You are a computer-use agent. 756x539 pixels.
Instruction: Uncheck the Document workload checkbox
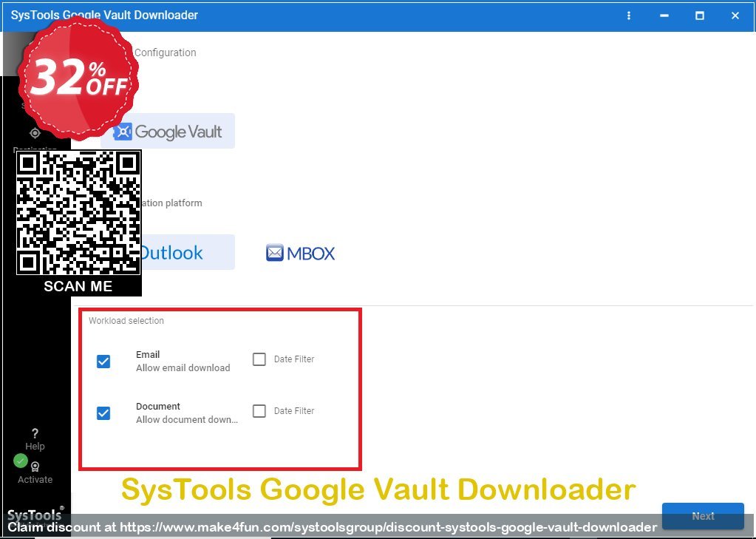pyautogui.click(x=103, y=413)
